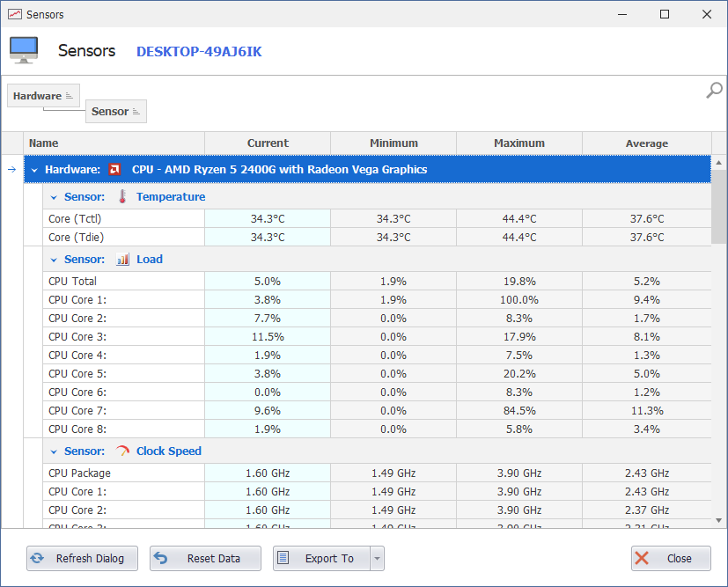Sort by the Current column header
The image size is (728, 587).
click(x=268, y=143)
